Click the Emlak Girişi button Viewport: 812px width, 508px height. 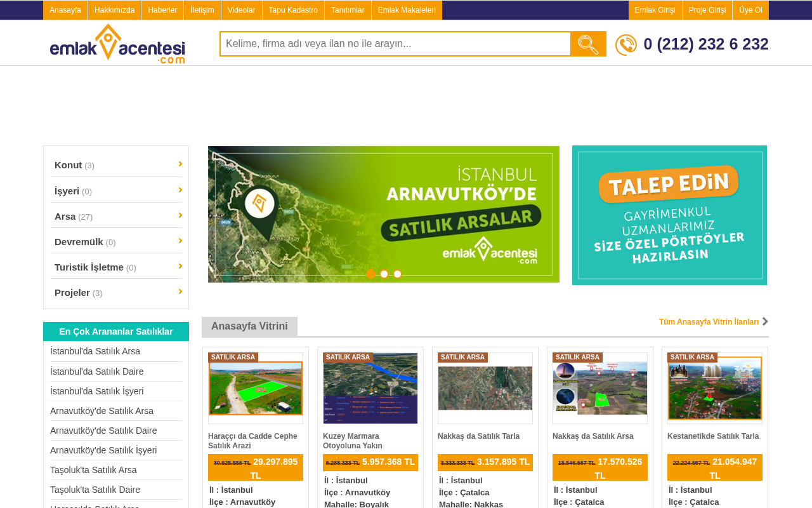[655, 10]
